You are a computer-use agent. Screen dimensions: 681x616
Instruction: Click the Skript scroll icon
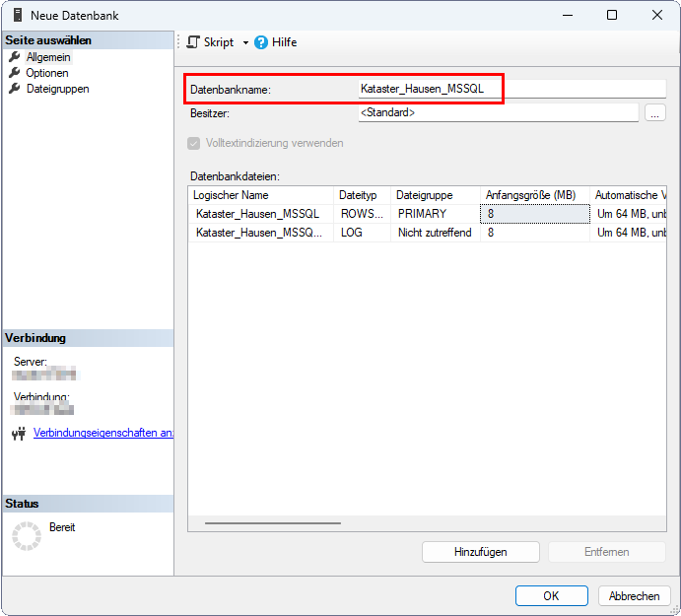(193, 42)
